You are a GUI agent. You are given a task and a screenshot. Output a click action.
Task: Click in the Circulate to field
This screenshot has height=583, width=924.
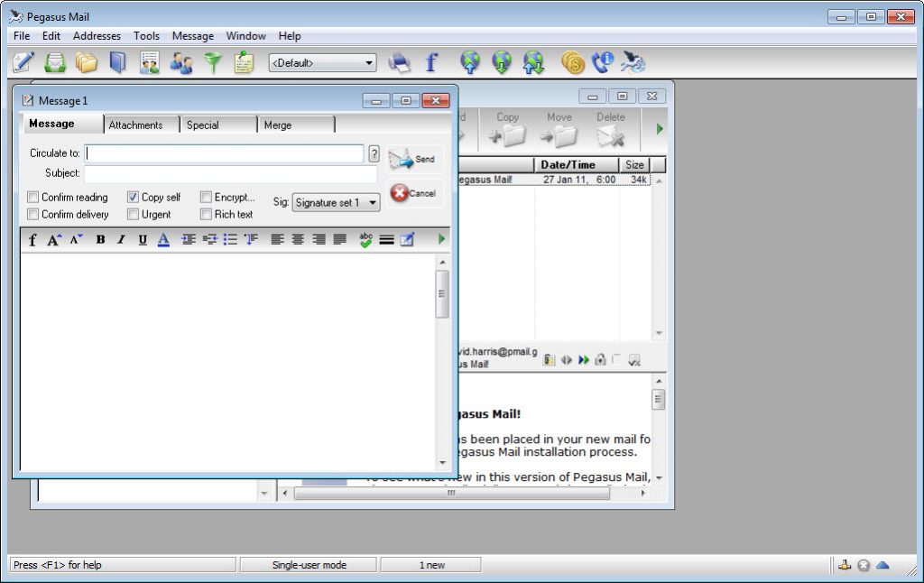pos(224,153)
